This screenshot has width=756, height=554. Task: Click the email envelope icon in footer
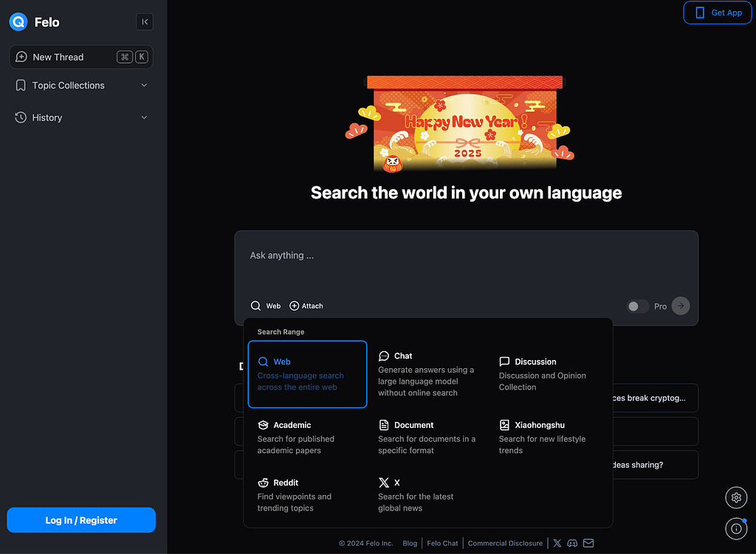point(588,543)
